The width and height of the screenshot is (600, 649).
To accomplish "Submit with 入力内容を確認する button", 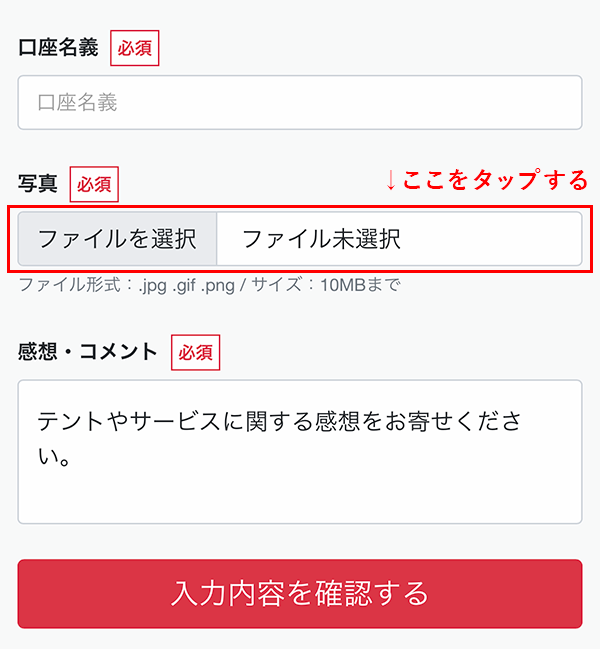I will click(300, 594).
